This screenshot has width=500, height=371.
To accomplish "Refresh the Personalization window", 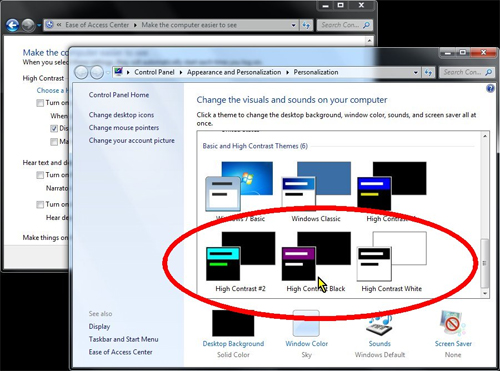I will 428,73.
